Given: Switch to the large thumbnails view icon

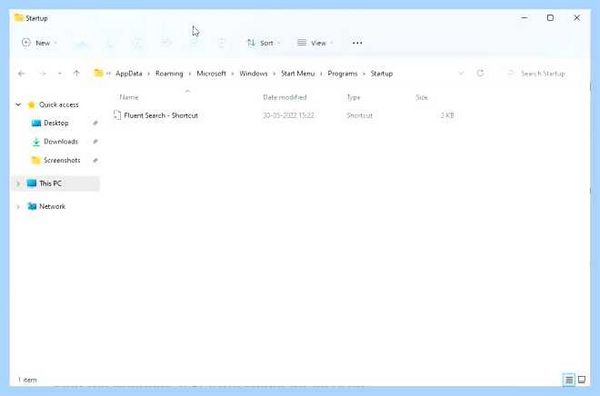Looking at the screenshot, I should point(582,380).
